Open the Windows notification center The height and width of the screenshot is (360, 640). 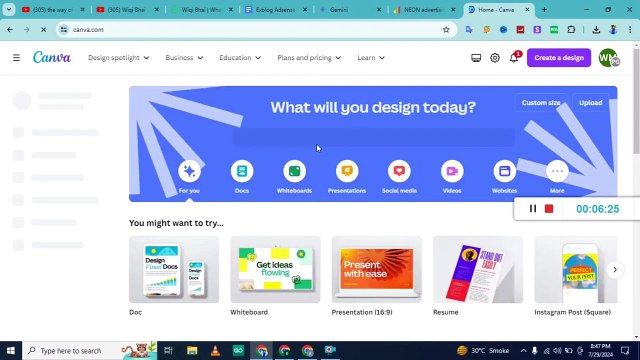[x=625, y=351]
